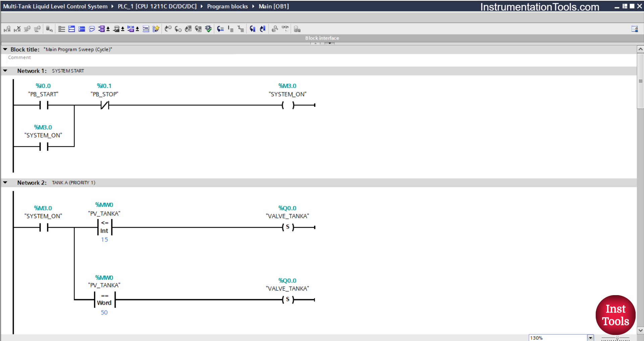Show favorites in the editor via star icon
The height and width of the screenshot is (341, 644).
click(x=156, y=29)
